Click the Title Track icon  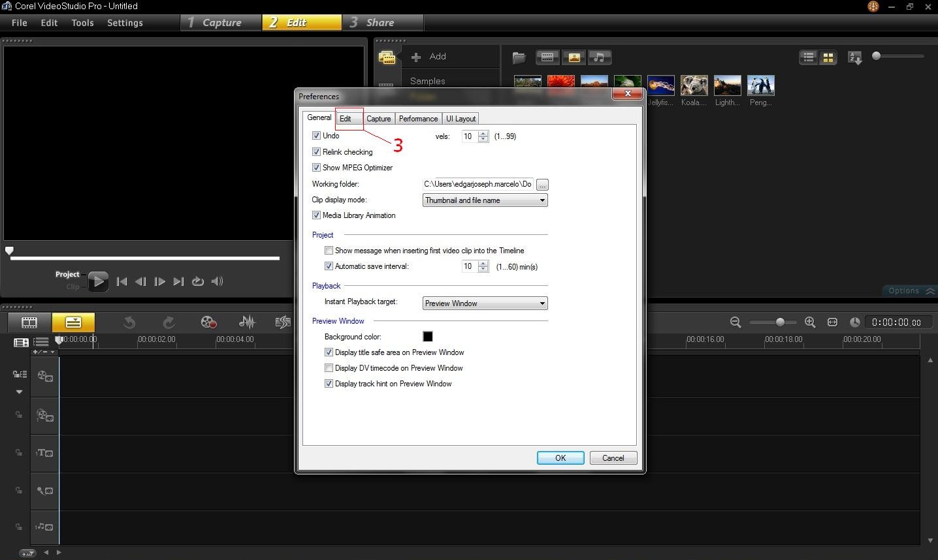click(x=45, y=453)
